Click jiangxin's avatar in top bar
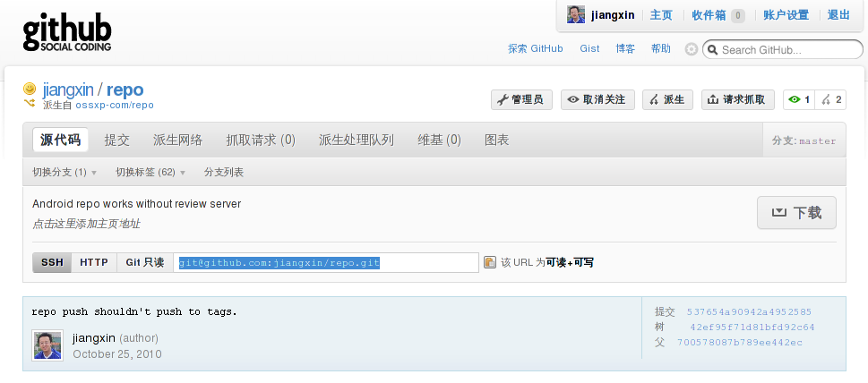This screenshot has height=383, width=868. [576, 15]
